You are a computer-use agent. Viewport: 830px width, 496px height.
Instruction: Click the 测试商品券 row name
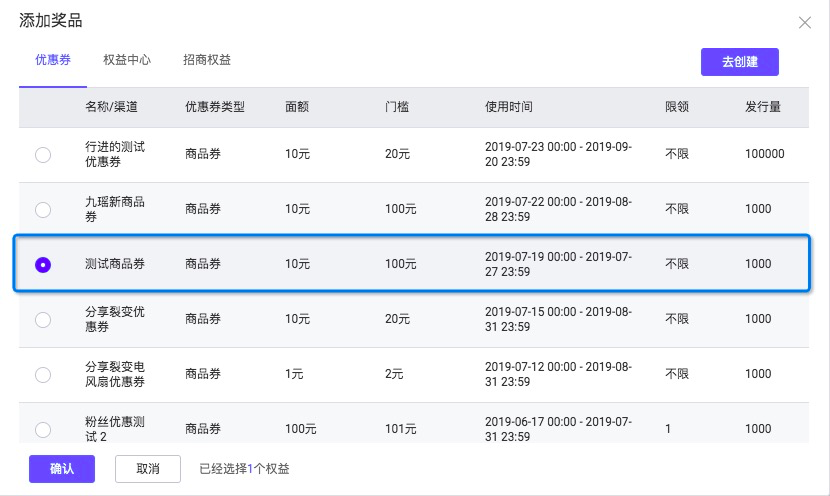[x=115, y=264]
